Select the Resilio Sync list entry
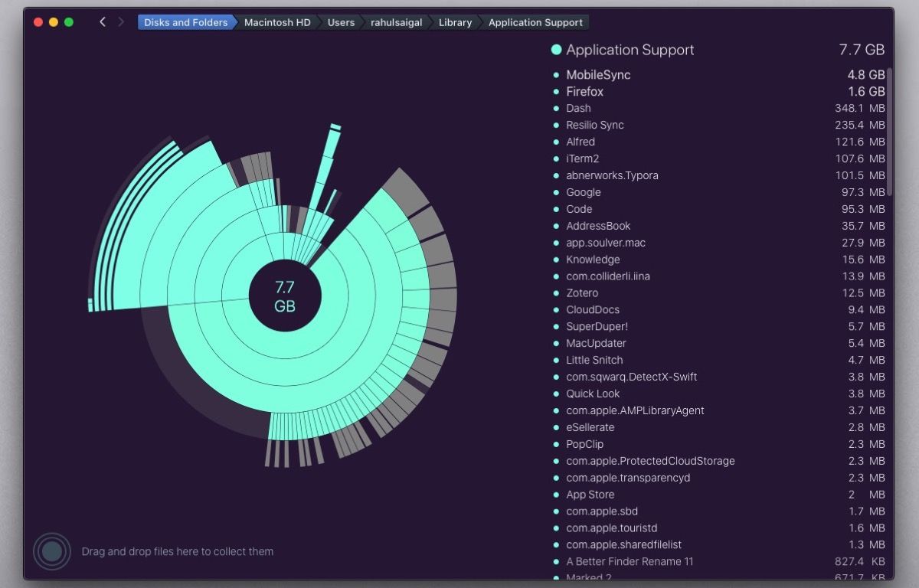919x588 pixels. pyautogui.click(x=595, y=125)
